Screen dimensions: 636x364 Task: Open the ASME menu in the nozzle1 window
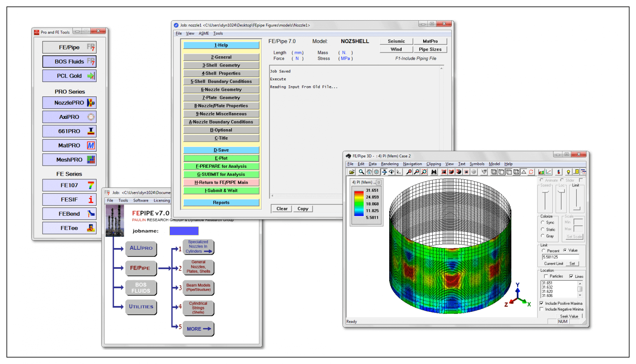point(204,33)
